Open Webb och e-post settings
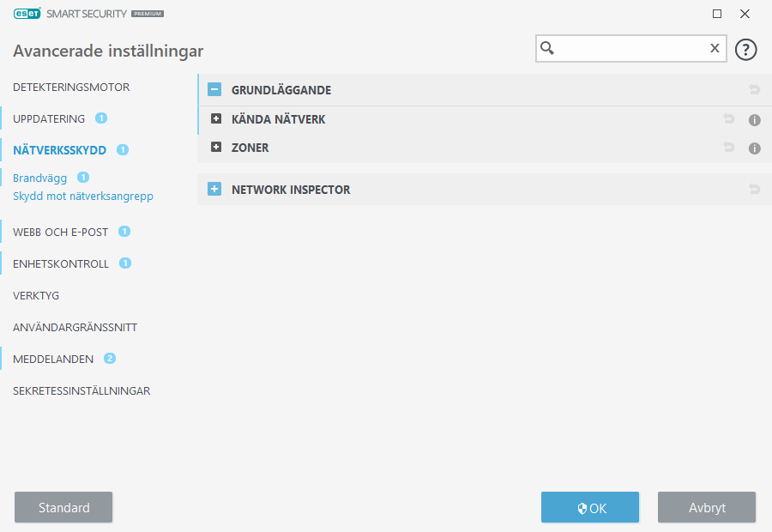The height and width of the screenshot is (532, 772). coord(60,232)
